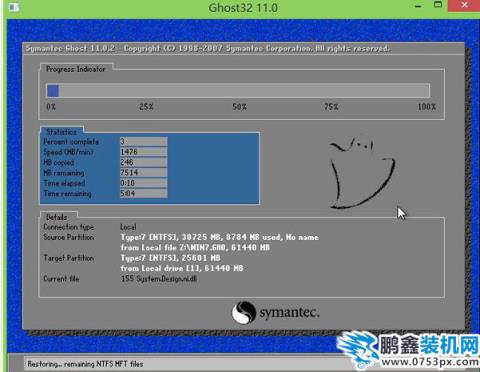Select the Percent complete value field

pyautogui.click(x=143, y=141)
